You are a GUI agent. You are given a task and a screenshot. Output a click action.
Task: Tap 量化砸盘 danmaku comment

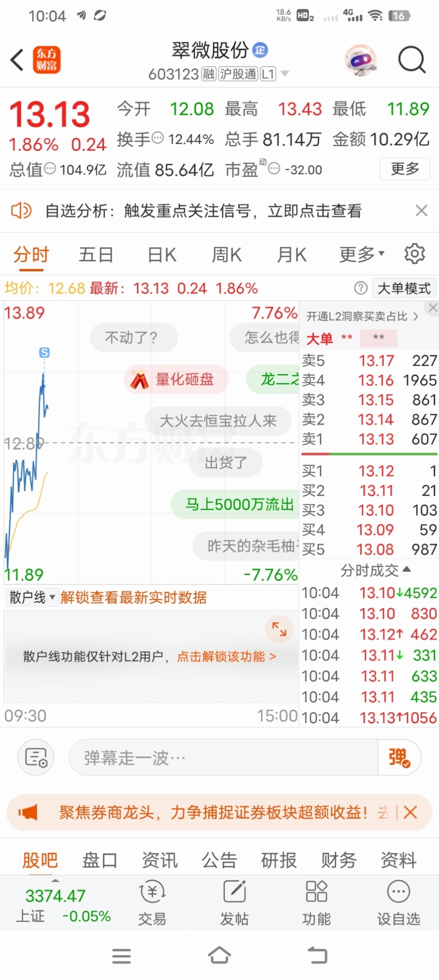coord(176,379)
